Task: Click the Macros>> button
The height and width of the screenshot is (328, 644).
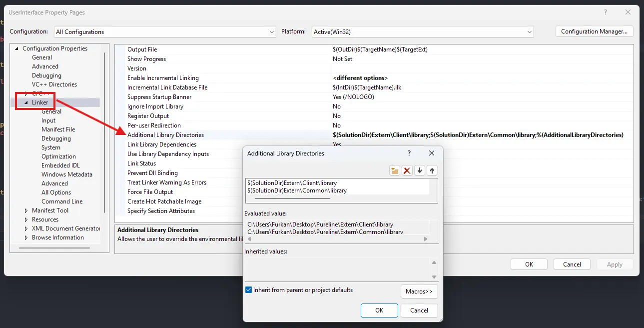Action: coord(419,291)
